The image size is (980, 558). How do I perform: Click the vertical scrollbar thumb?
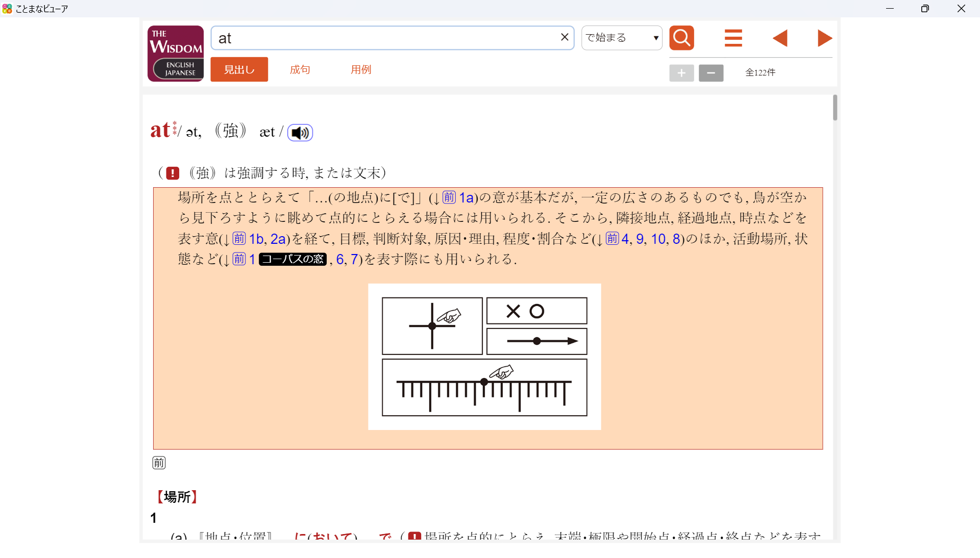coord(835,108)
